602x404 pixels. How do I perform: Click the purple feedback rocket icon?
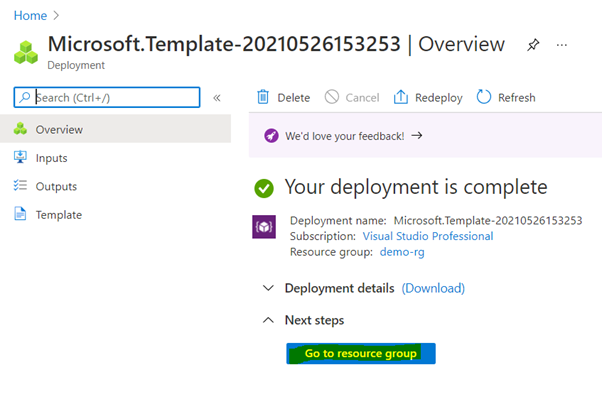coord(271,136)
